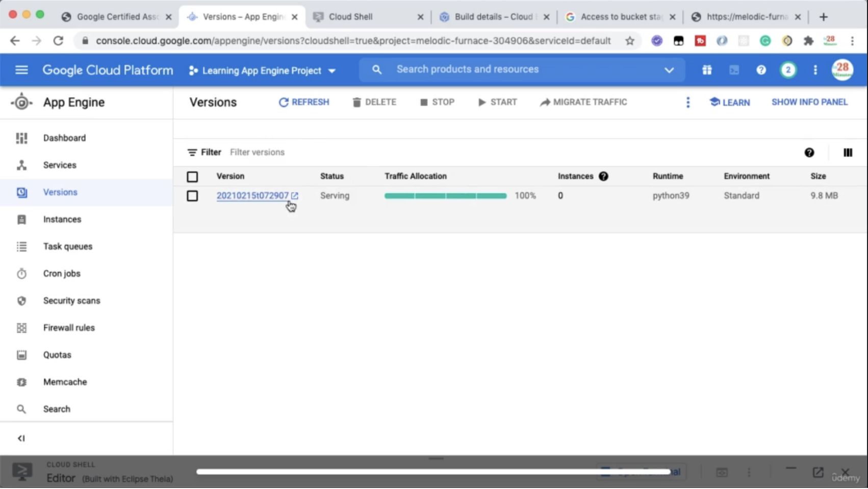The height and width of the screenshot is (489, 868).
Task: Click the Instances column help icon
Action: click(x=603, y=177)
